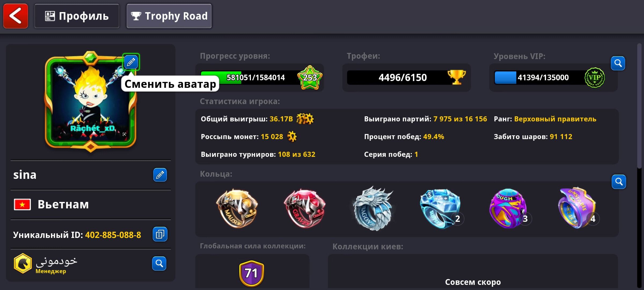Screen dimensions: 644x290
Task: Open the Trophy Road tab
Action: (169, 16)
